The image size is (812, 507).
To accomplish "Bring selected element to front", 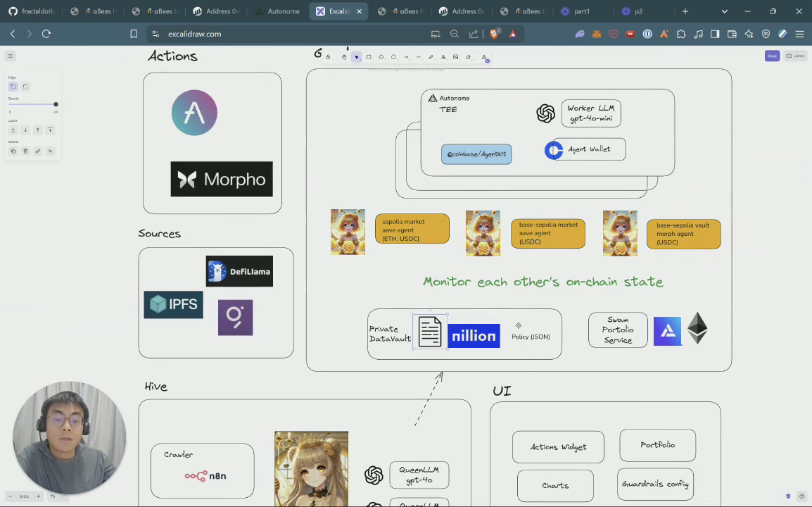I will click(x=50, y=130).
